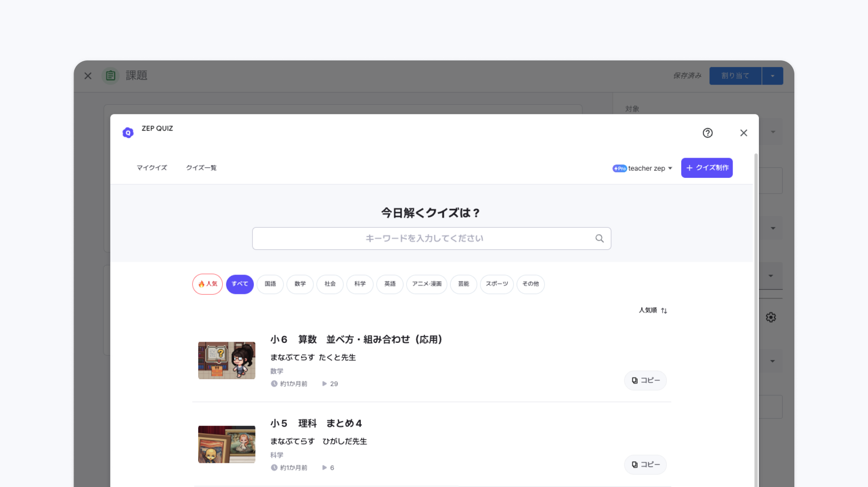The width and height of the screenshot is (868, 487).
Task: Click the クイズ制作 button
Action: [x=707, y=168]
